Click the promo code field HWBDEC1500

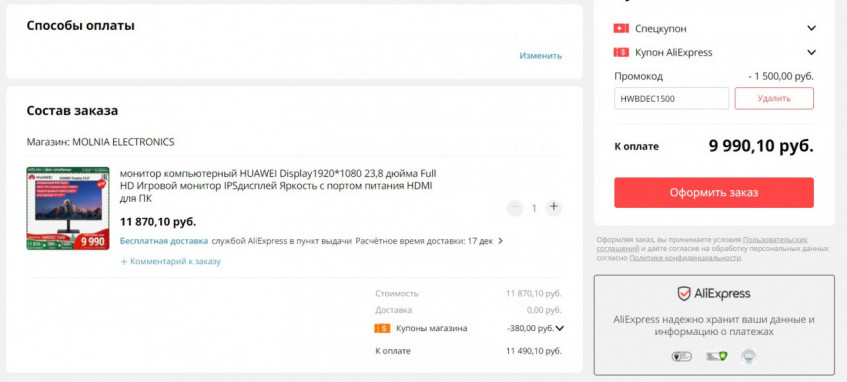click(x=671, y=98)
